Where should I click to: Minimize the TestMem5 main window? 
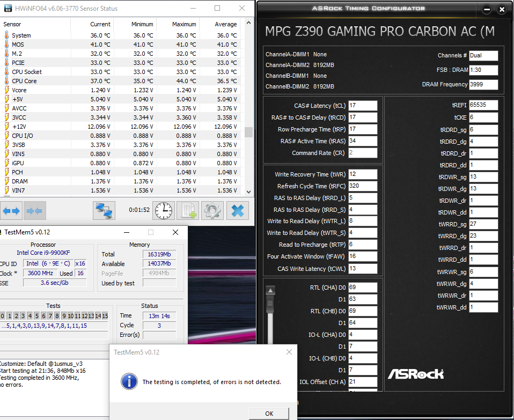coord(127,232)
